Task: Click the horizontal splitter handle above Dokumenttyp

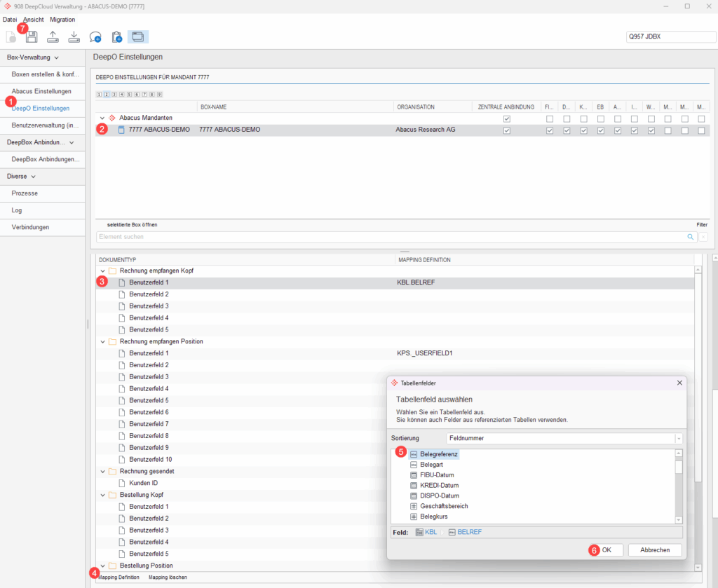Action: tap(405, 252)
